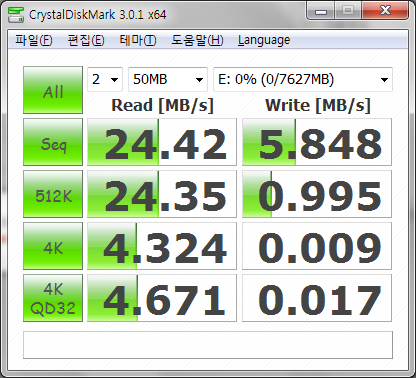This screenshot has width=416, height=378.
Task: Click the Seq write value 5.848
Action: click(317, 142)
